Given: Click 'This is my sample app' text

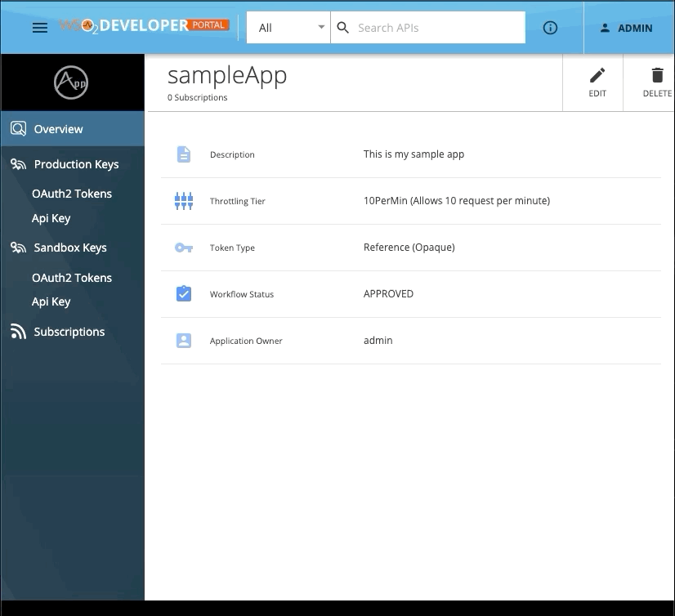Looking at the screenshot, I should pyautogui.click(x=413, y=154).
